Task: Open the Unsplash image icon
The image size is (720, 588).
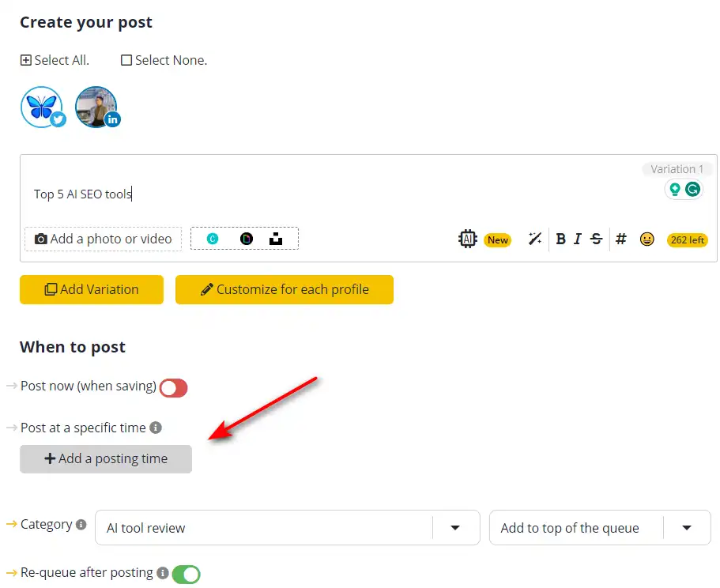Action: coord(276,239)
